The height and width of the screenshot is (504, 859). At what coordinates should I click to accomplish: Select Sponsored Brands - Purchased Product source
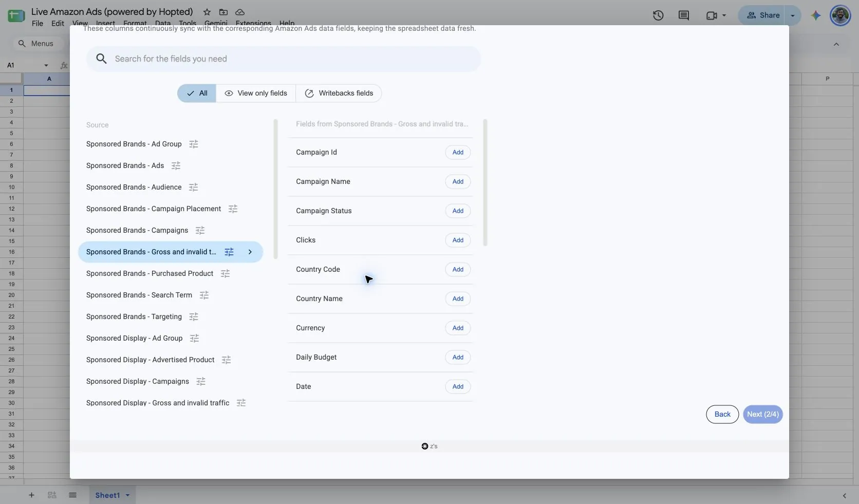click(x=150, y=274)
